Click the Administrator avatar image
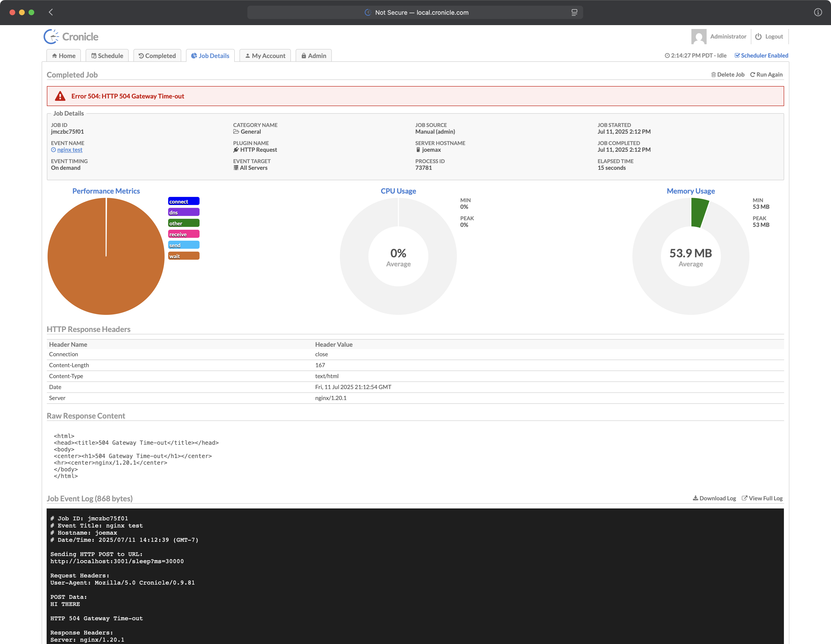 (699, 37)
